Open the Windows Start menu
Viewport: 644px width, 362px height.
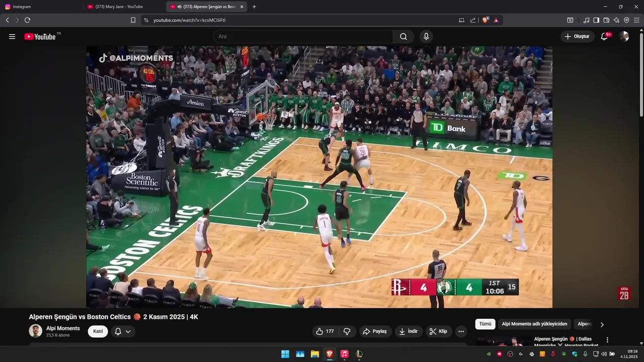click(x=285, y=354)
